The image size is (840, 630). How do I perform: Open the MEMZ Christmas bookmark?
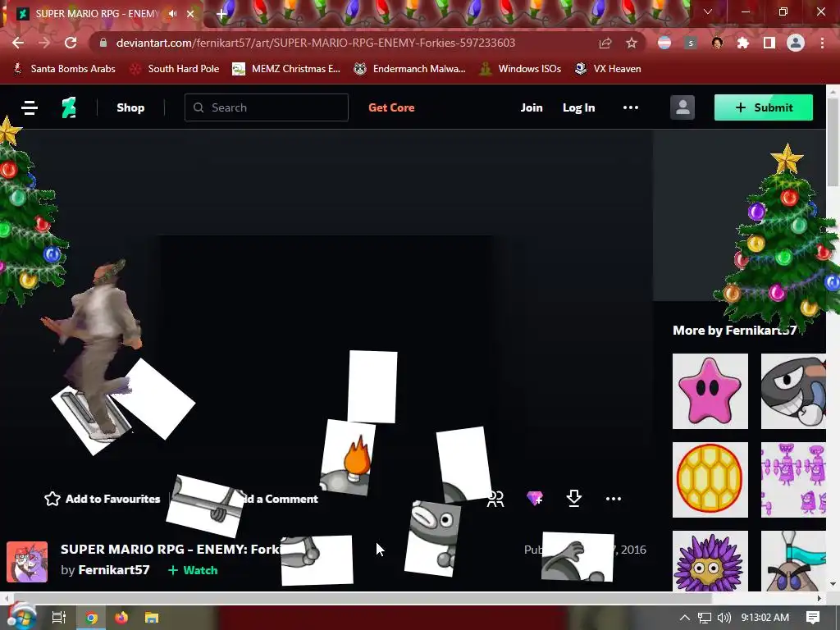(286, 69)
